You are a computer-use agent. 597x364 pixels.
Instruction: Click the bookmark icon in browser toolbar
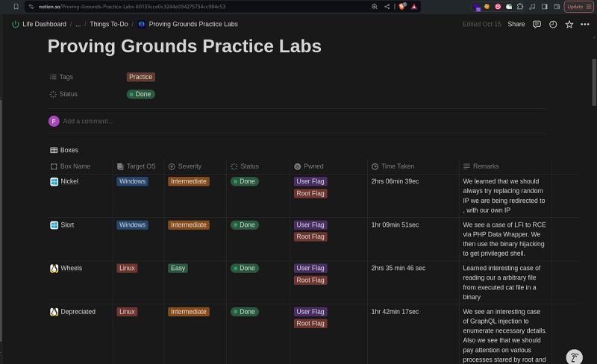point(16,7)
